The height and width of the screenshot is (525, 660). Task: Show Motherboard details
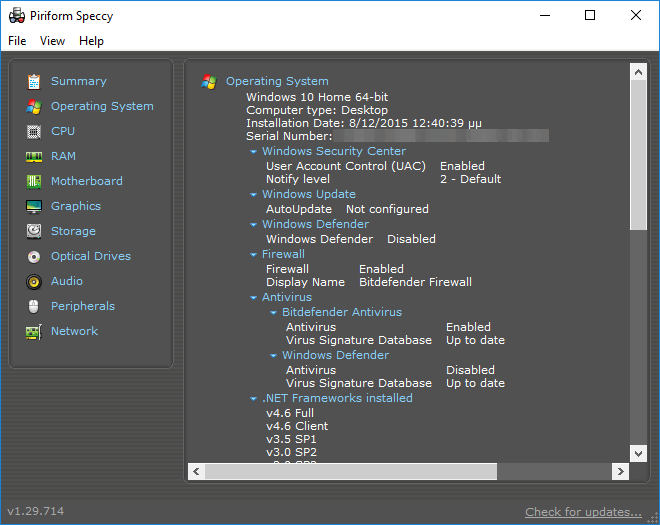(87, 181)
